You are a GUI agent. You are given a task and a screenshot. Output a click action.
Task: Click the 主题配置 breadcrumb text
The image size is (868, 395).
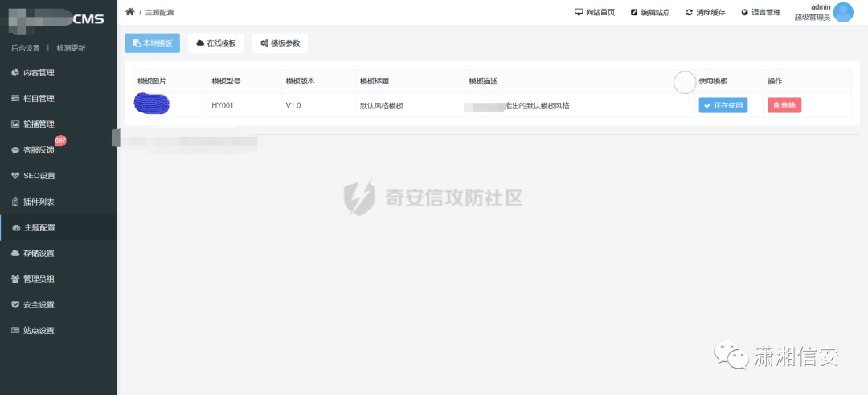pyautogui.click(x=159, y=12)
